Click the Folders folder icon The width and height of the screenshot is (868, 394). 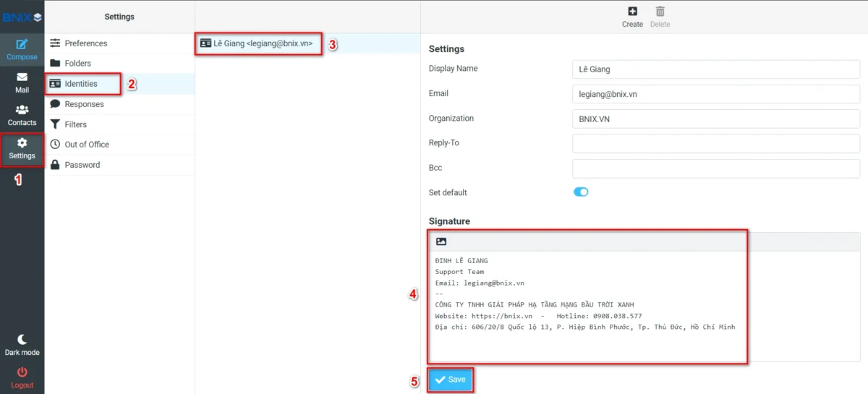click(55, 64)
